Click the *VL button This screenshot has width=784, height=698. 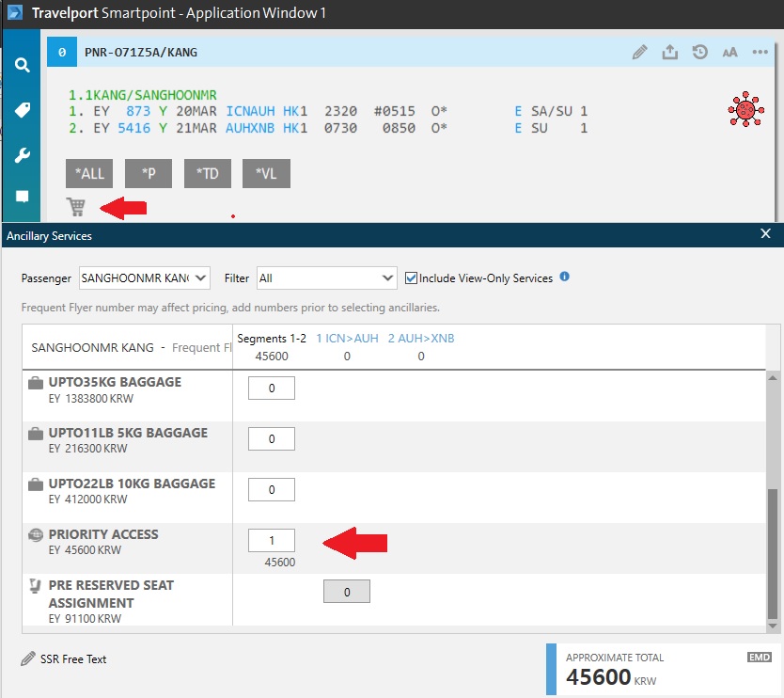(x=266, y=174)
